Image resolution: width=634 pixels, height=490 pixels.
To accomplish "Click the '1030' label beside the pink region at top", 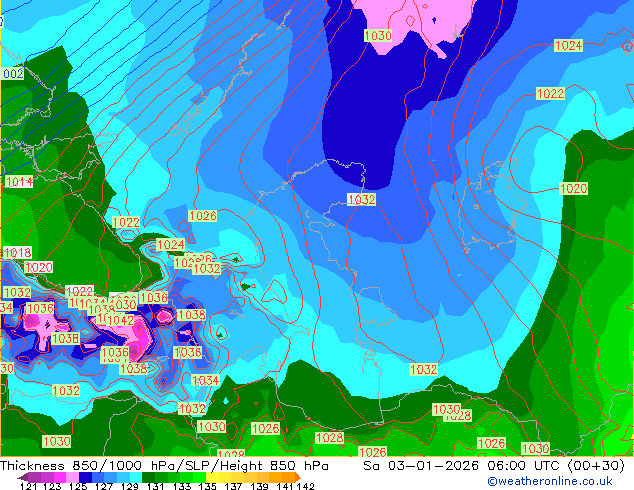I will [x=378, y=36].
